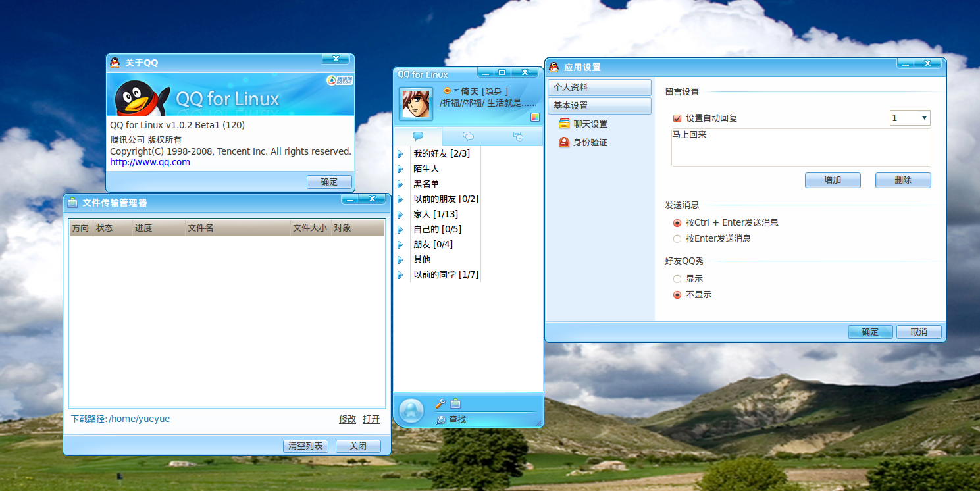Open settings via the wrench icon
This screenshot has width=980, height=491.
point(440,403)
